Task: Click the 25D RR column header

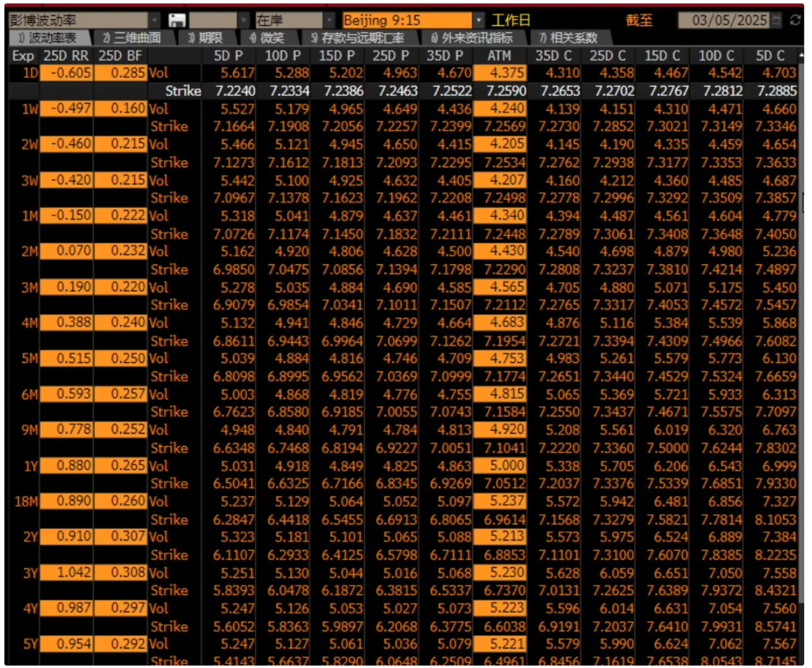Action: [66, 56]
